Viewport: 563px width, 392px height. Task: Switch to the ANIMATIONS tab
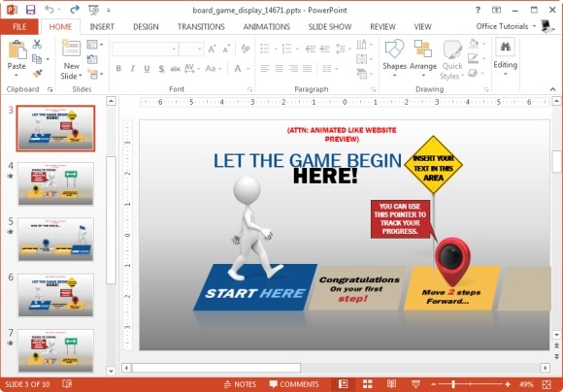coord(266,27)
